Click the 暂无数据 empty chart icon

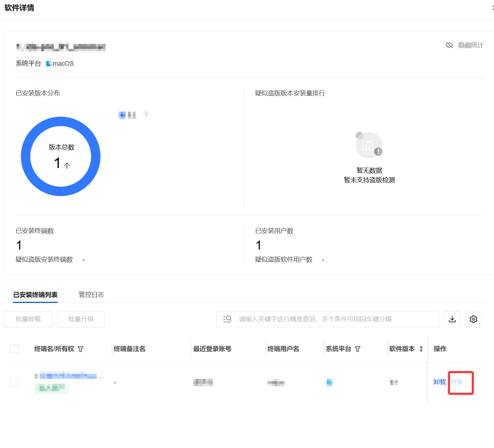pyautogui.click(x=369, y=145)
